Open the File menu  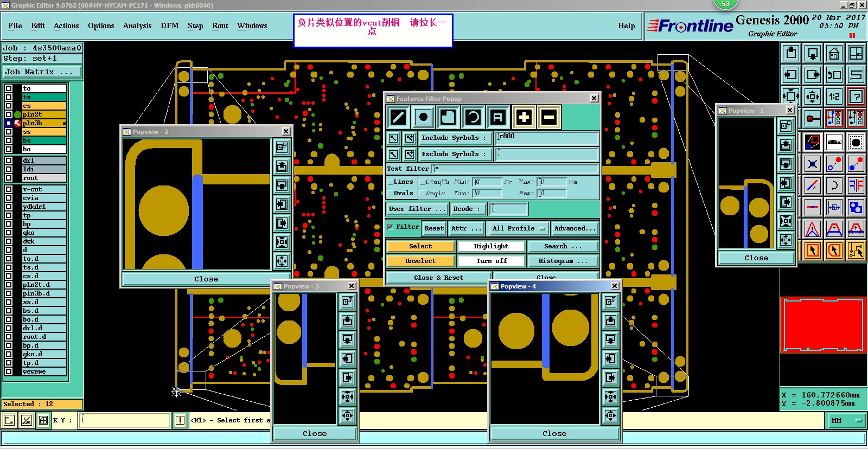pos(15,25)
